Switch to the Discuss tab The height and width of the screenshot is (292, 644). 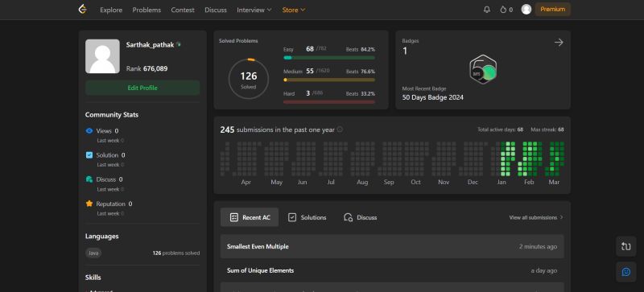360,217
